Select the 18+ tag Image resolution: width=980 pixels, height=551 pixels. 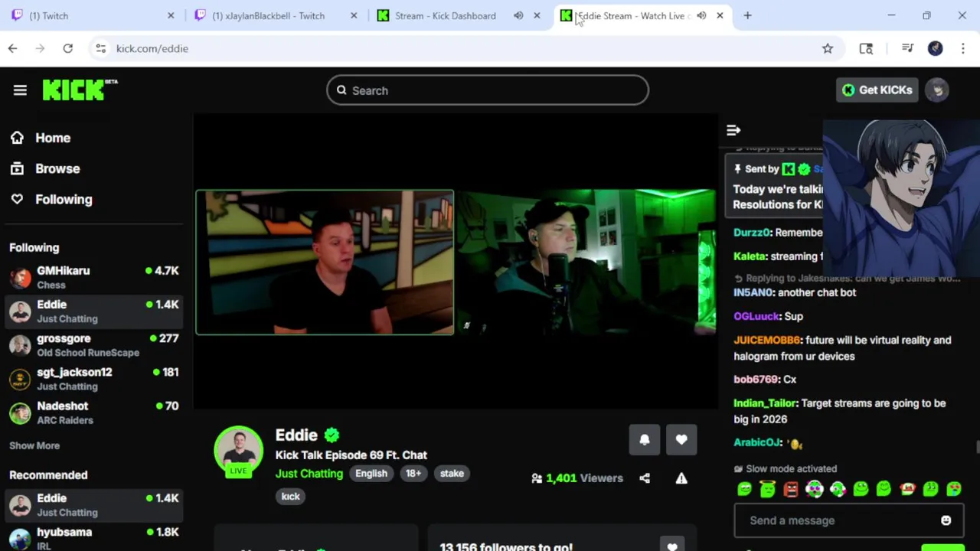coord(413,473)
